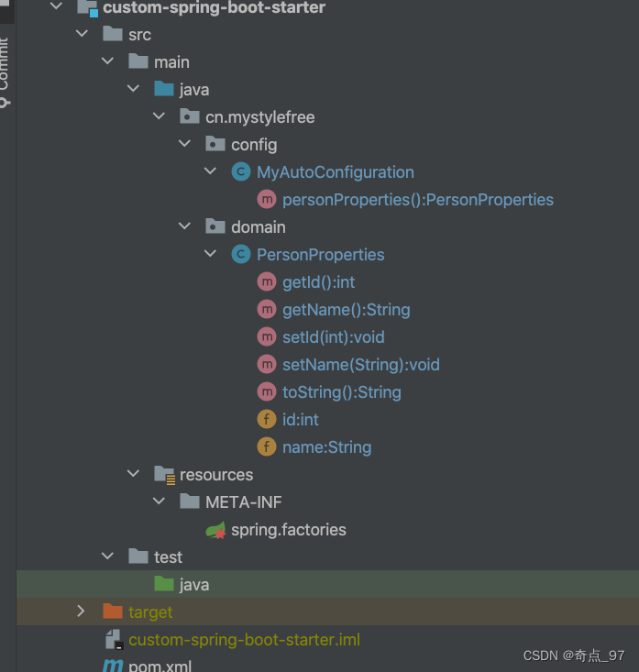639x672 pixels.
Task: Click the getId() method icon
Action: click(x=267, y=282)
